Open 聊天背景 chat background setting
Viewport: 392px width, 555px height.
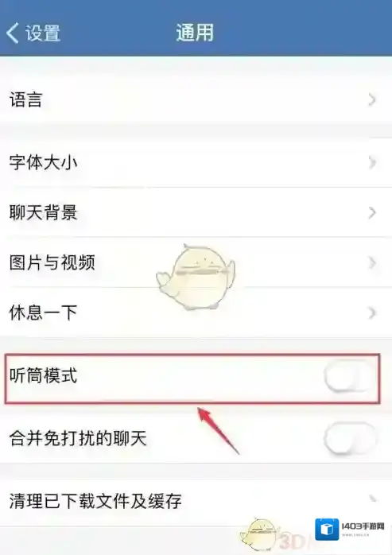point(196,212)
